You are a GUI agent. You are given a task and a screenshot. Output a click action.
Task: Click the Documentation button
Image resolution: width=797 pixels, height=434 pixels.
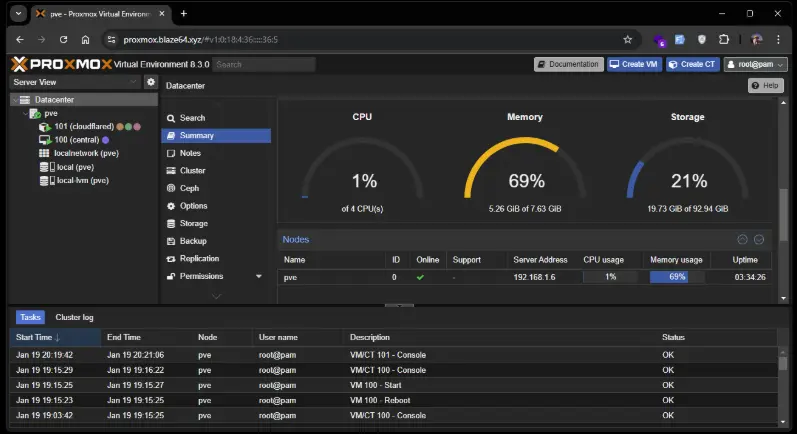tap(569, 65)
